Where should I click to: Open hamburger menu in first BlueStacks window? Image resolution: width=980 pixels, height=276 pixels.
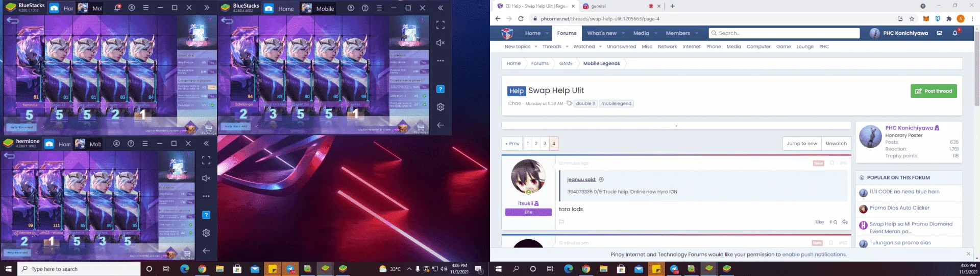pyautogui.click(x=146, y=8)
